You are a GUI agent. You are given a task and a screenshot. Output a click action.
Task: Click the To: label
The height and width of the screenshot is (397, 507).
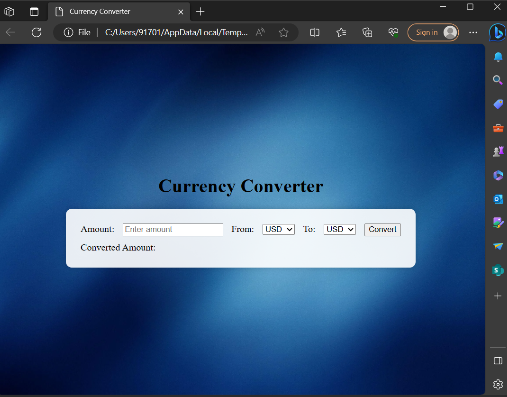click(309, 229)
